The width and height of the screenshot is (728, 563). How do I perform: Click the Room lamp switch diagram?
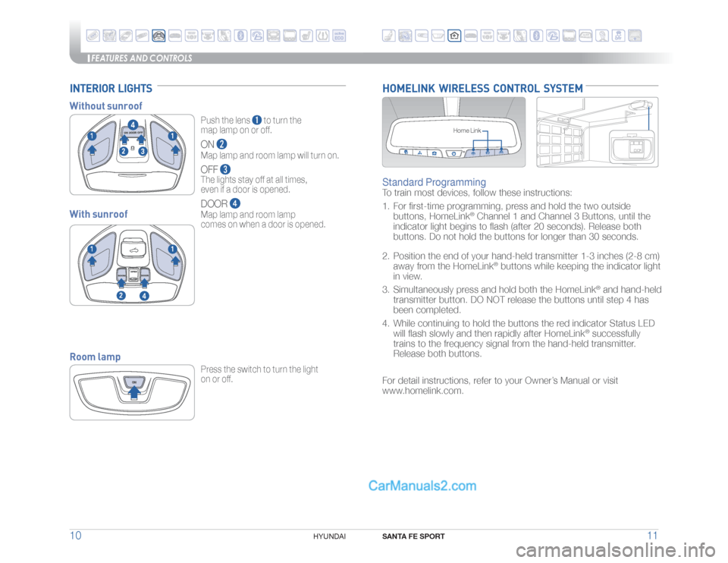point(132,392)
